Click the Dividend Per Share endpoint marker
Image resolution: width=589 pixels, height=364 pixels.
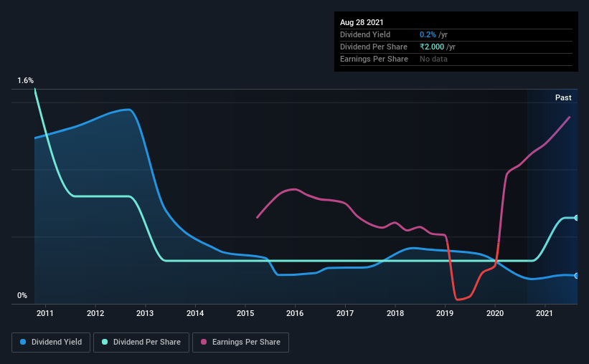[576, 218]
